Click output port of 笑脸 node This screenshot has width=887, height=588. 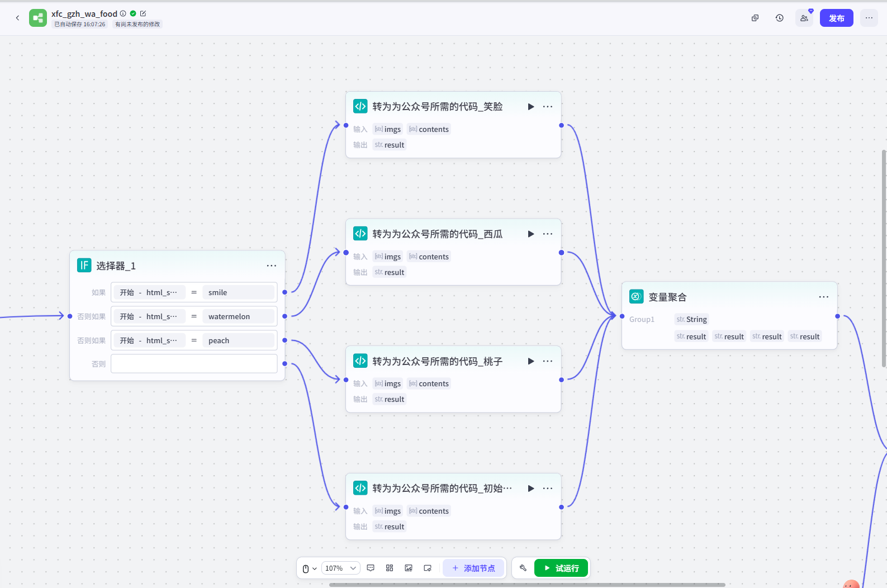point(562,125)
